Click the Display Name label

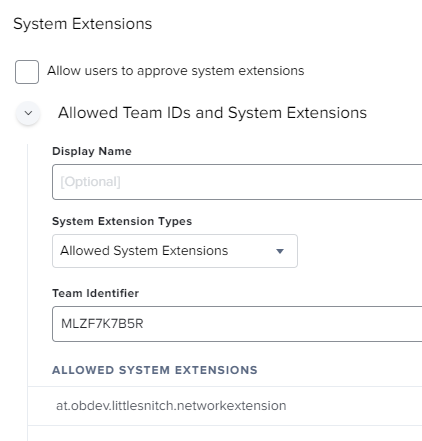point(92,151)
